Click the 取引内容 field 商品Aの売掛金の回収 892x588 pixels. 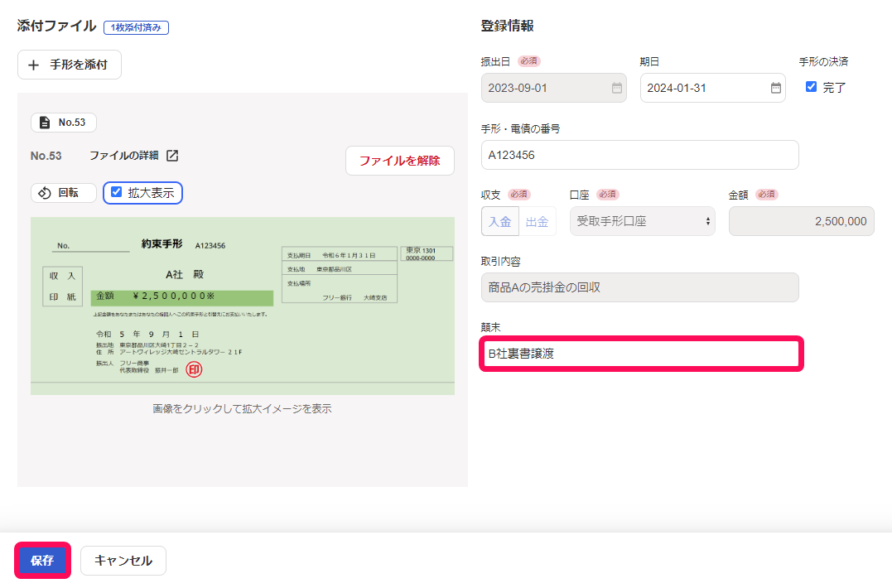[640, 287]
